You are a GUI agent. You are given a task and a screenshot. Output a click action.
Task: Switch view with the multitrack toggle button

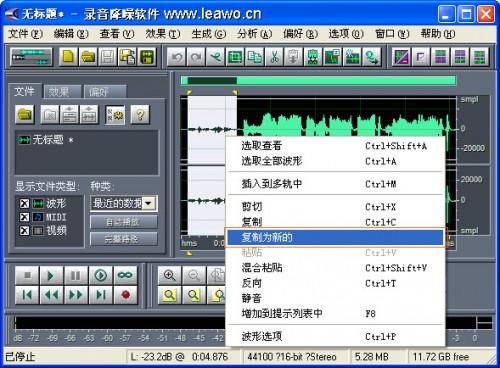pos(31,57)
